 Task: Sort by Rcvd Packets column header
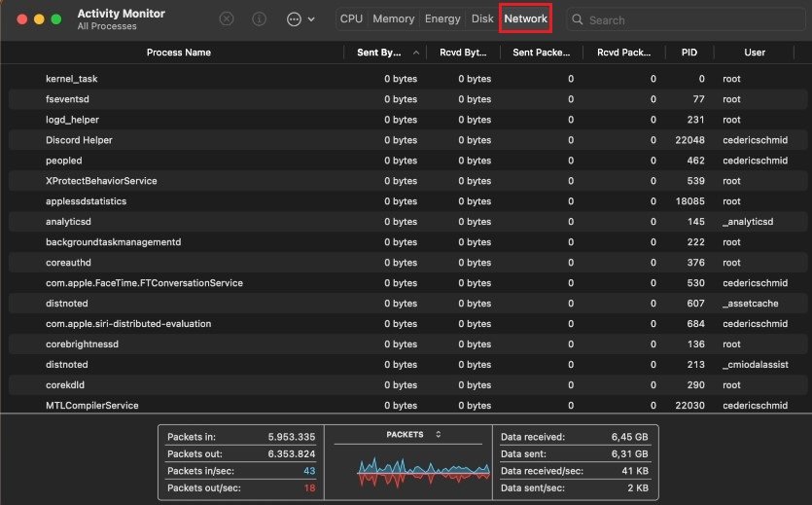[624, 53]
